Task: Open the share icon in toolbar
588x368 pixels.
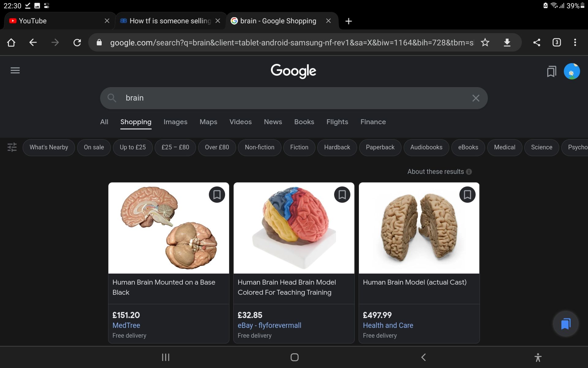Action: pyautogui.click(x=537, y=42)
